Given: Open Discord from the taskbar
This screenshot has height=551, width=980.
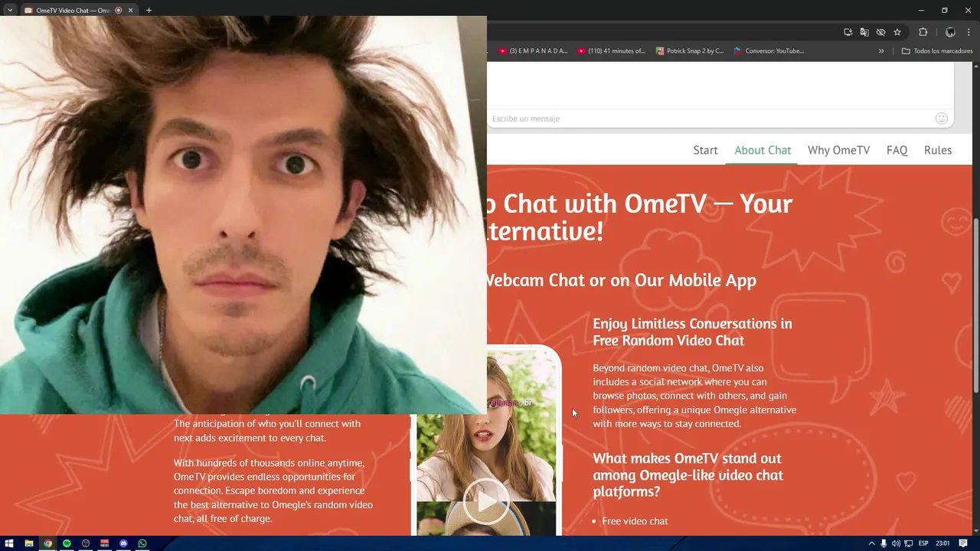Looking at the screenshot, I should click(x=123, y=543).
